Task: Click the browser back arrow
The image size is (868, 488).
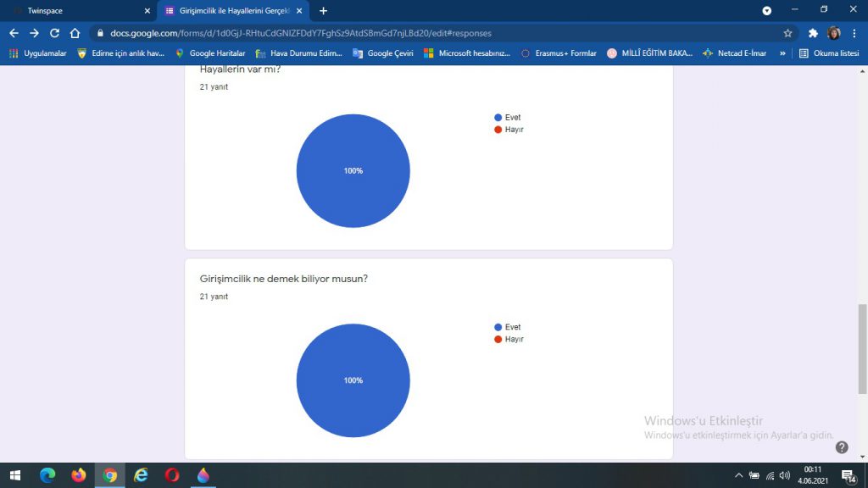Action: 14,33
